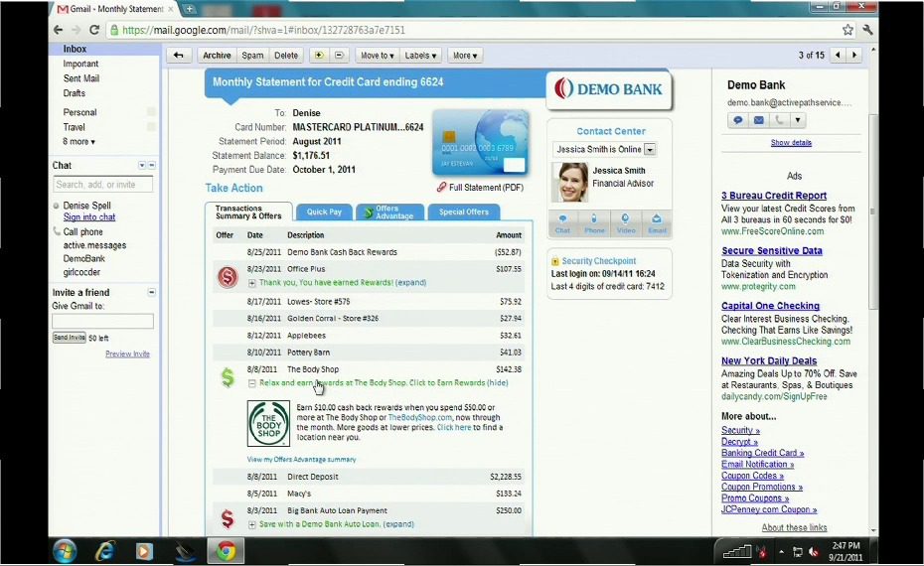Click Jessica Smith's advisor photo
Viewport: 924px width, 566px height.
tap(569, 182)
